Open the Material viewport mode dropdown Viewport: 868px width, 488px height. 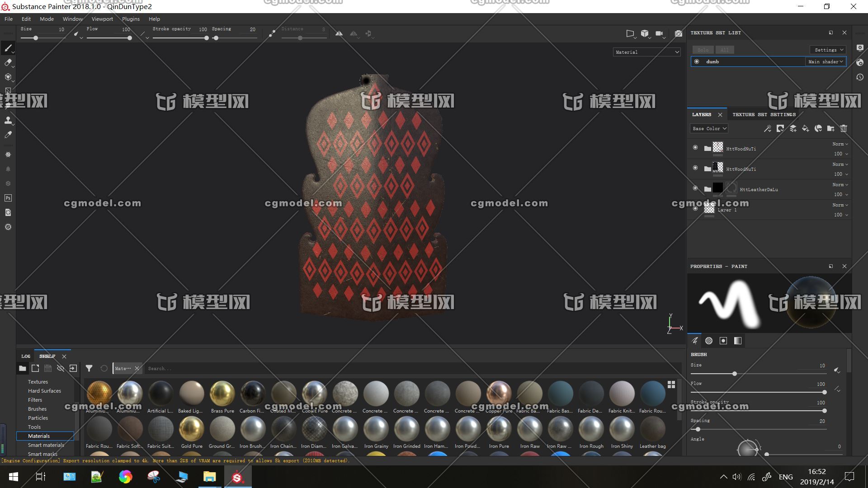(x=646, y=52)
